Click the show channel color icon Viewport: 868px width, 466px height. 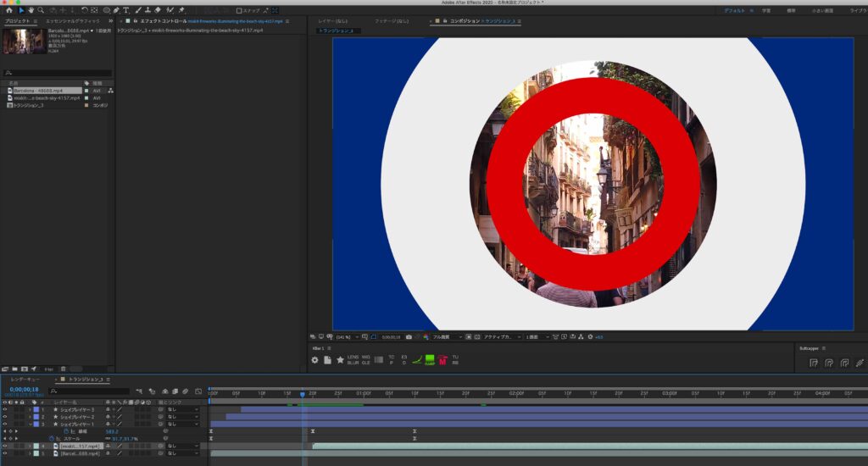[426, 337]
